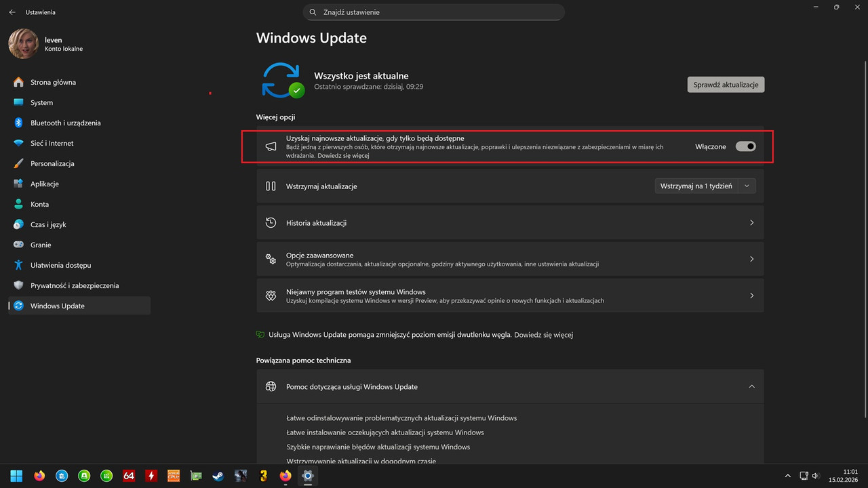The image size is (868, 488).
Task: Click Dowiedz się więcej beside carbon emissions note
Action: (544, 335)
